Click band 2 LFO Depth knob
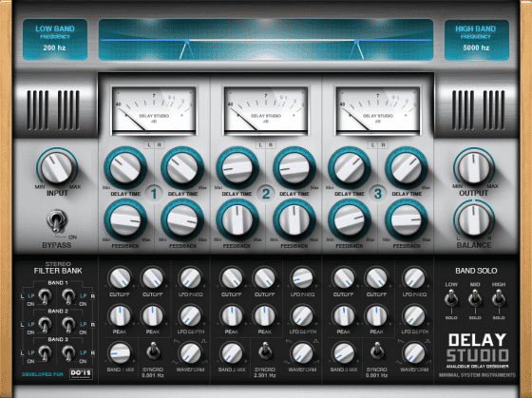Image resolution: width=532 pixels, height=398 pixels. click(302, 315)
